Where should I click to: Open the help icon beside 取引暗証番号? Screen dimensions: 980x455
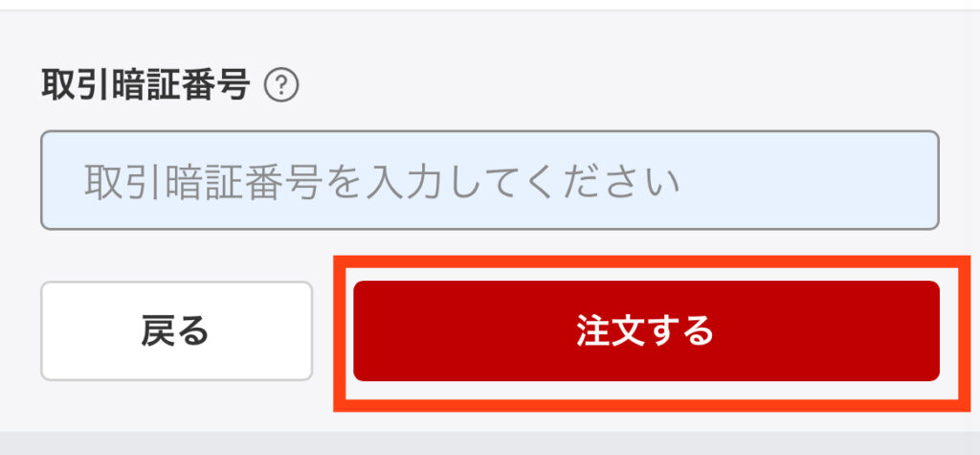pyautogui.click(x=281, y=86)
